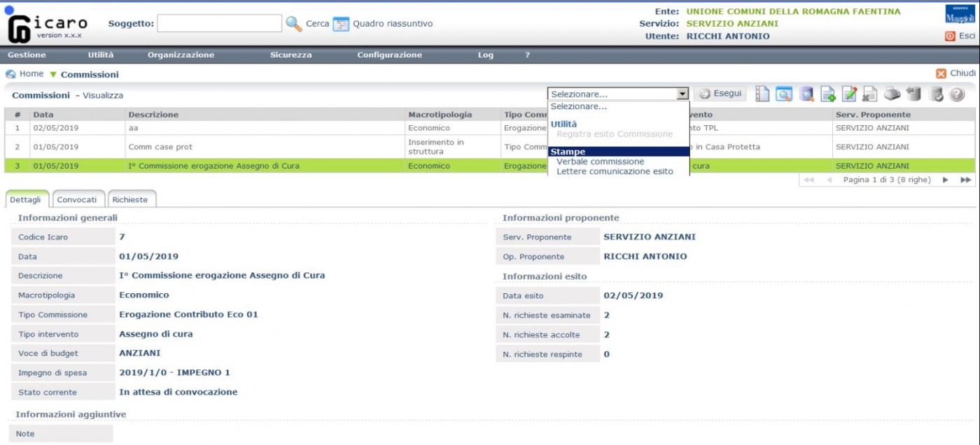
Task: Click the printer icon in toolbar
Action: click(892, 94)
